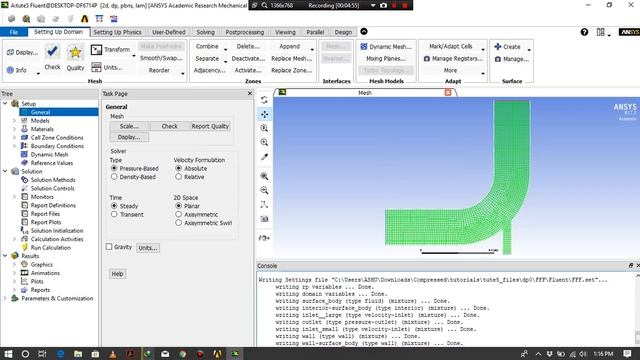Expand Cell Zone Conditions node

(14, 138)
